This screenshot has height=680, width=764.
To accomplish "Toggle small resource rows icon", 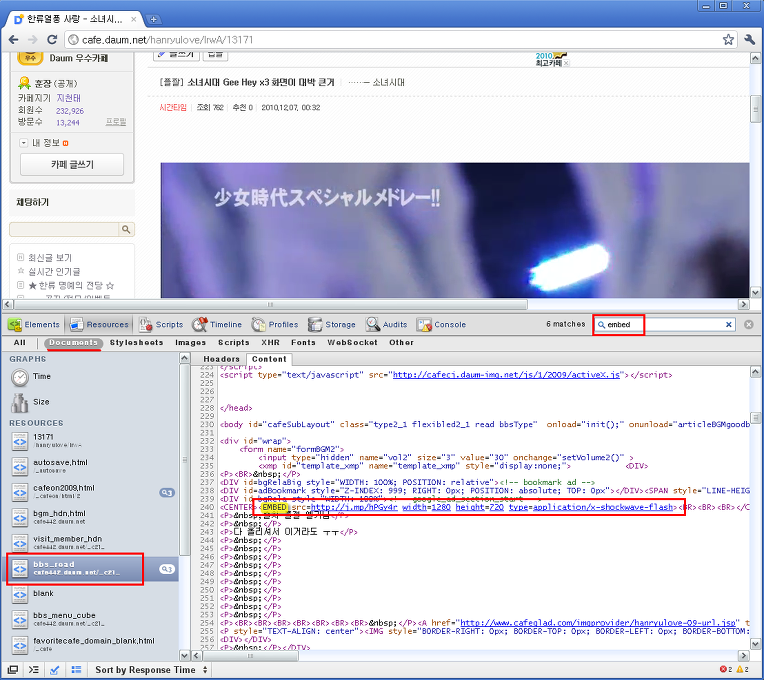I will coord(76,670).
